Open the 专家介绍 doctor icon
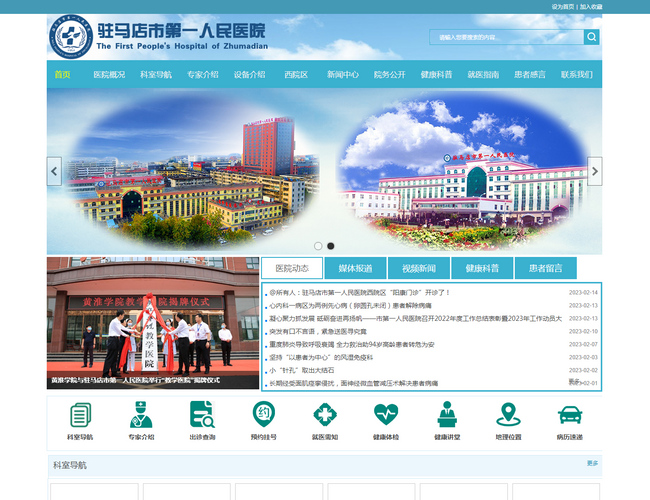The image size is (650, 500). point(141,415)
